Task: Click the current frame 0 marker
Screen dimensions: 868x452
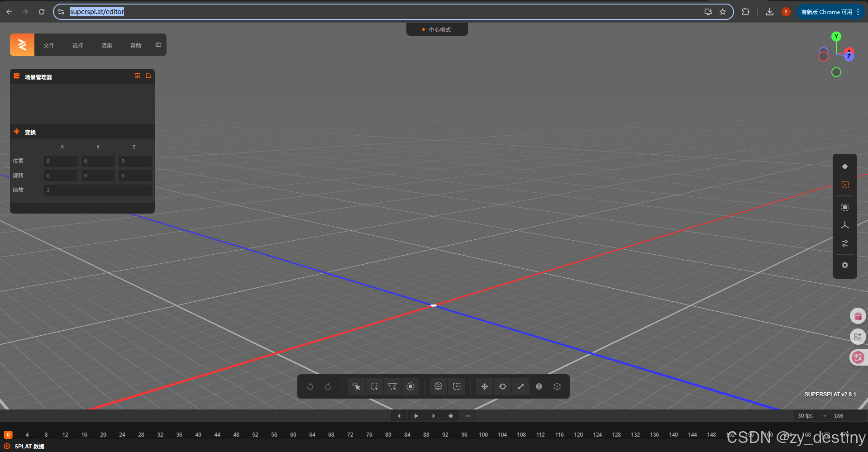Action: (x=8, y=435)
